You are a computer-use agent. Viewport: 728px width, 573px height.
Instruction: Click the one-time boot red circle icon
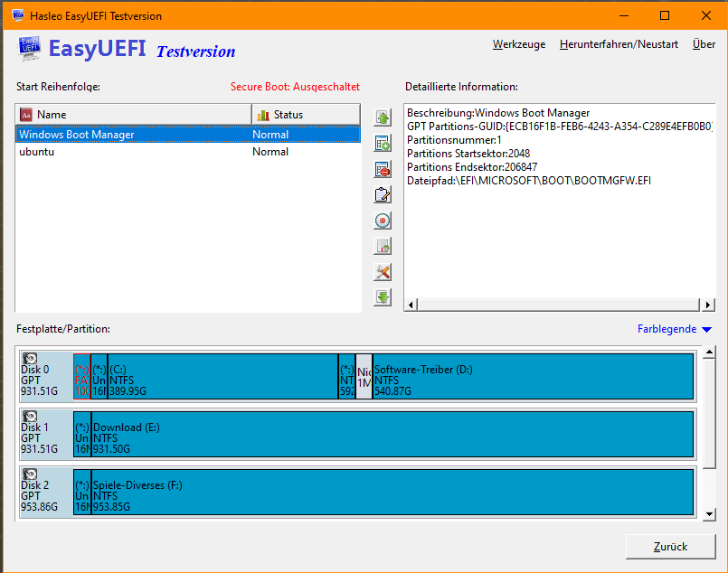coord(383,221)
